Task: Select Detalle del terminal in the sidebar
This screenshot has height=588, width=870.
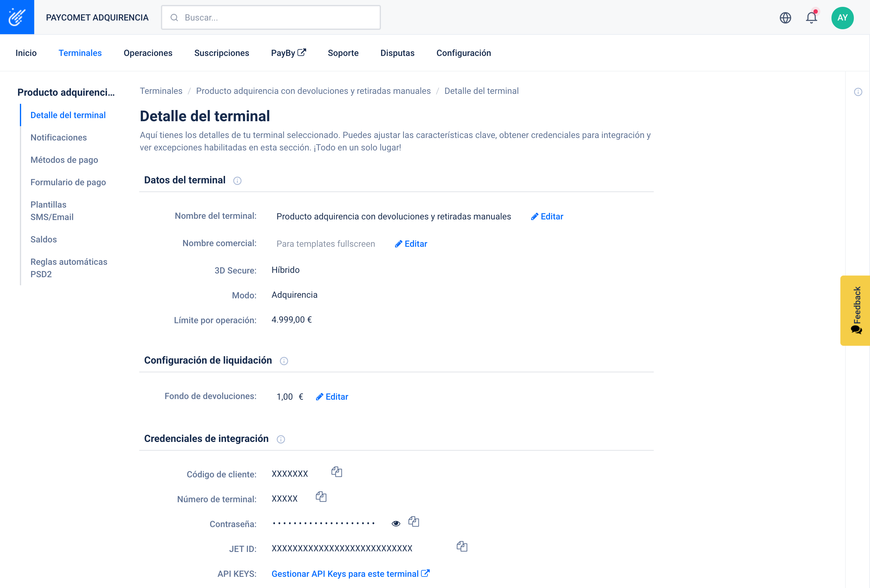Action: coord(68,115)
